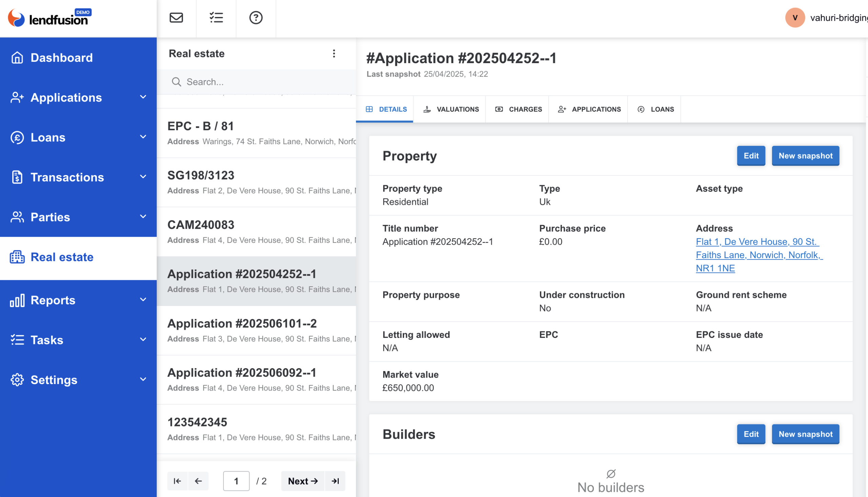Click the Reports bar chart icon
This screenshot has width=868, height=497.
[17, 300]
